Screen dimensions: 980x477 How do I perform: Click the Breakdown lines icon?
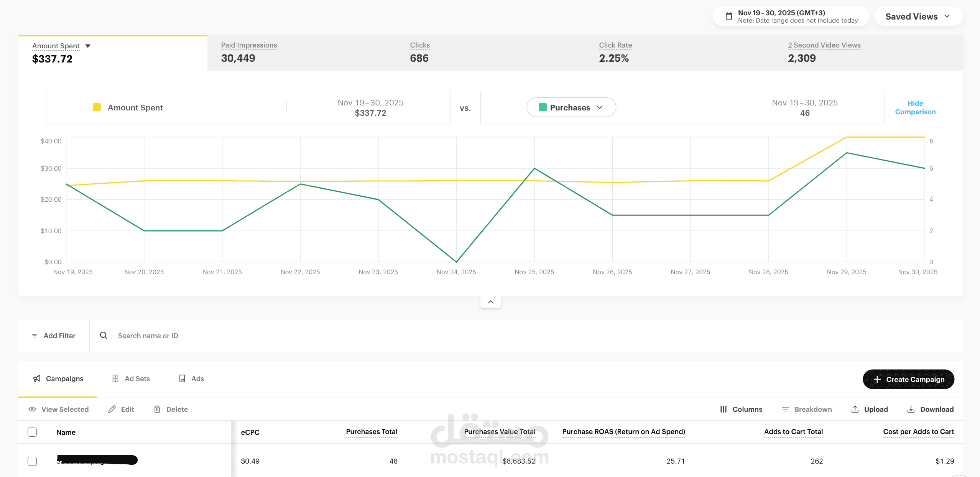pos(785,409)
